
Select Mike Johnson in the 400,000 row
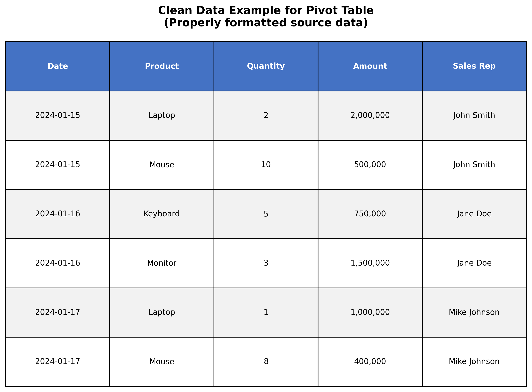[474, 362]
